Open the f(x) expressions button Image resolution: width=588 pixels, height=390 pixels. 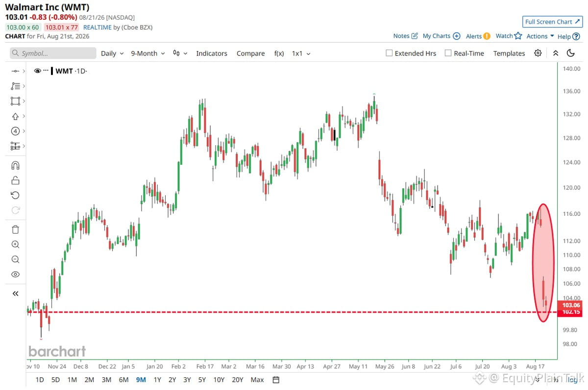279,53
